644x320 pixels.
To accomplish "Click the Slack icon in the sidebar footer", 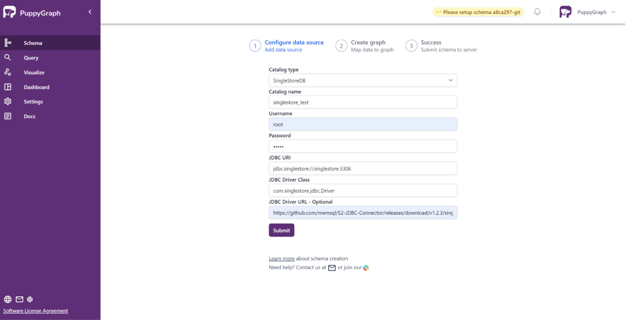I will pyautogui.click(x=30, y=299).
